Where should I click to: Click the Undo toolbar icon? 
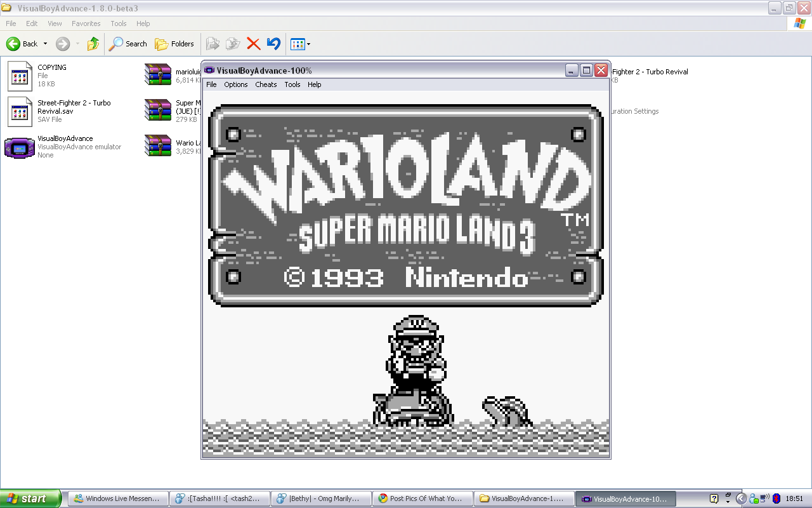(273, 43)
